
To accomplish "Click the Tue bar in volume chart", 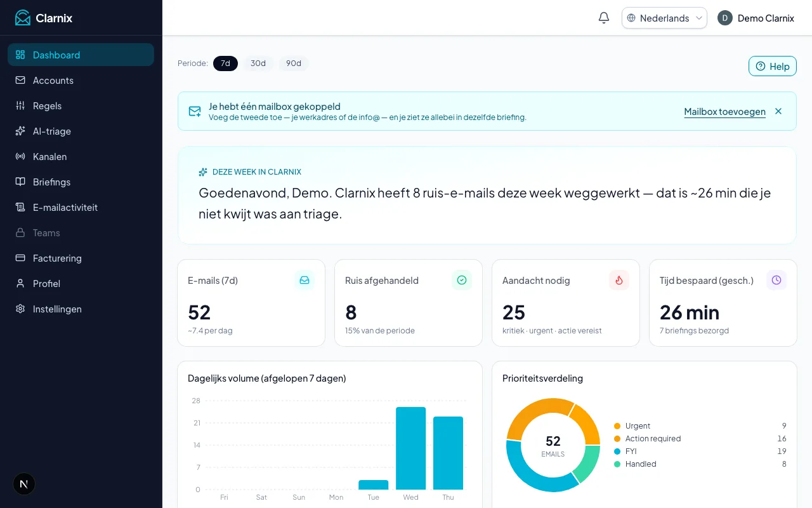I will point(374,485).
